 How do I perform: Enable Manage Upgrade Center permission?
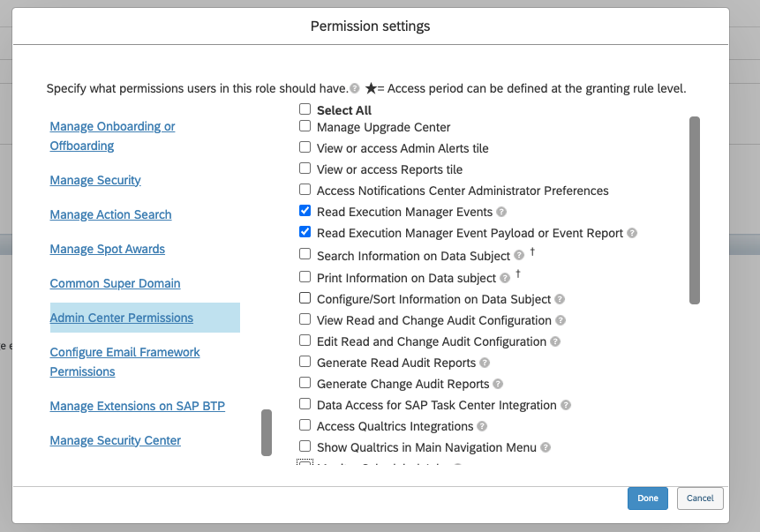305,127
